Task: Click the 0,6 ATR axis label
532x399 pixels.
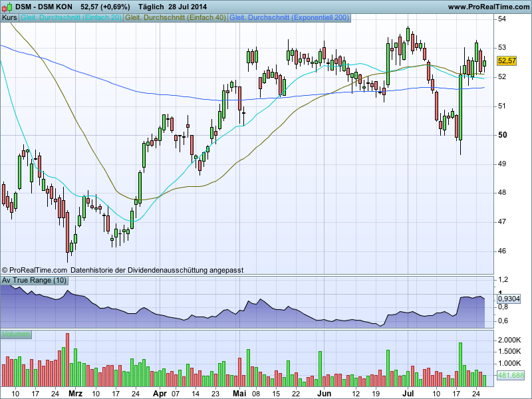Action: (x=503, y=321)
